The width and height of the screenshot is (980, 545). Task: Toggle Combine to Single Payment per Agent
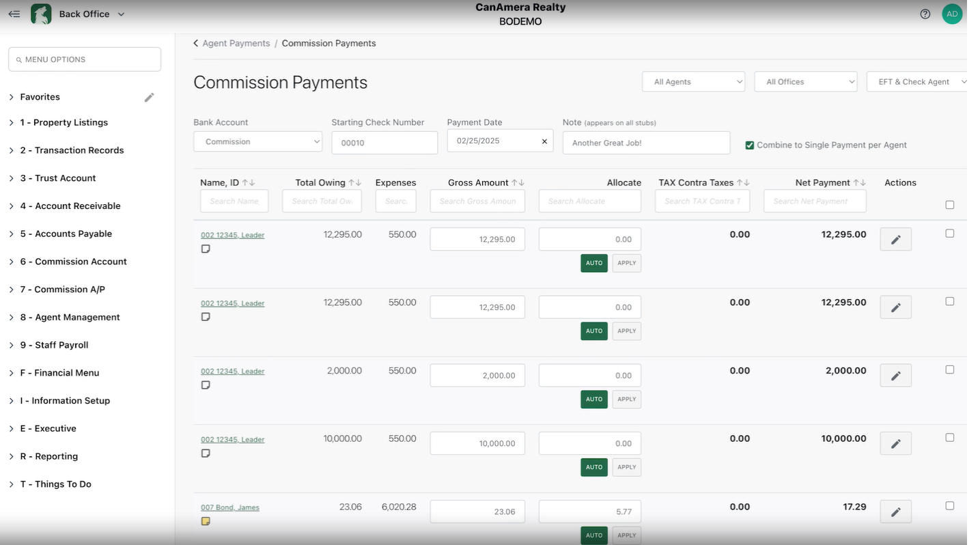coord(749,145)
